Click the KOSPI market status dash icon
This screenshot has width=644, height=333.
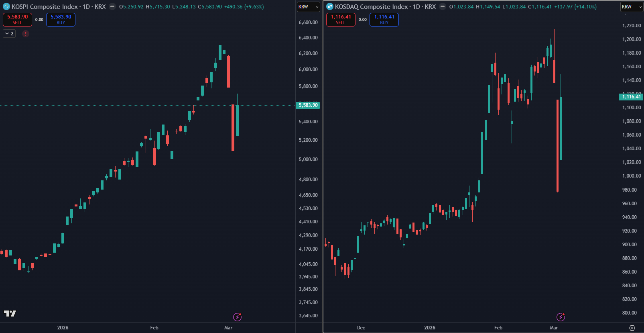pyautogui.click(x=112, y=6)
